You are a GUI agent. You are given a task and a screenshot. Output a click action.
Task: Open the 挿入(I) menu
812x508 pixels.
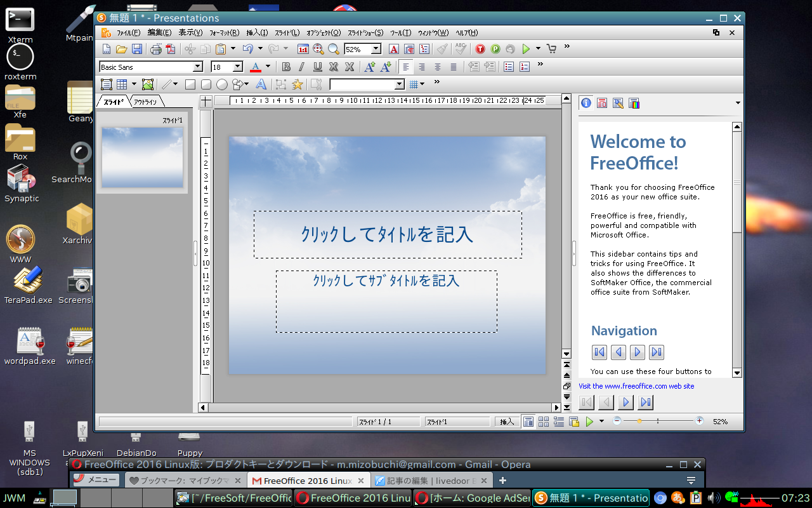[257, 32]
